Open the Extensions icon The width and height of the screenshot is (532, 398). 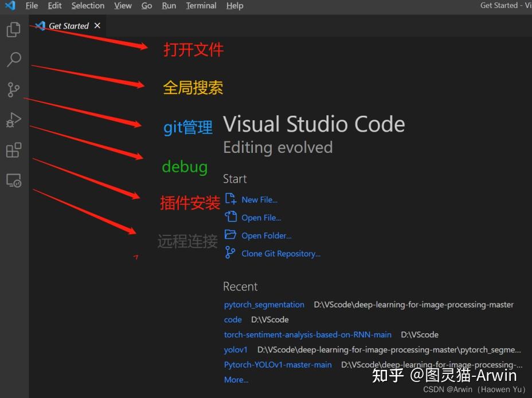13,150
